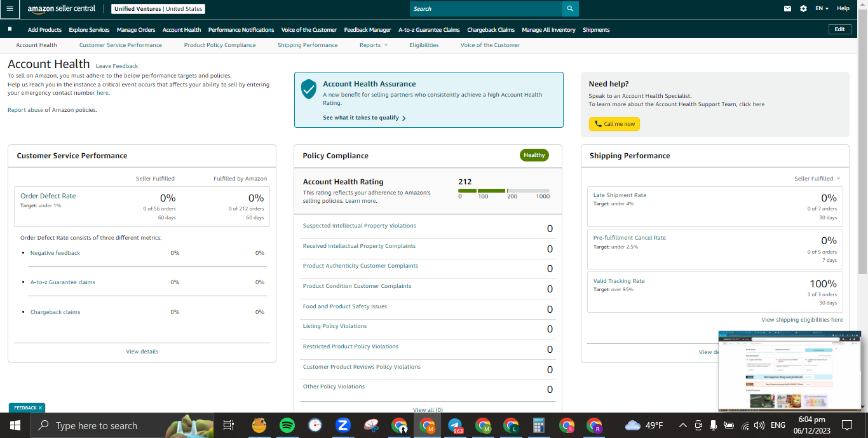Open the Explore Services menu item
868x438 pixels.
(89, 30)
